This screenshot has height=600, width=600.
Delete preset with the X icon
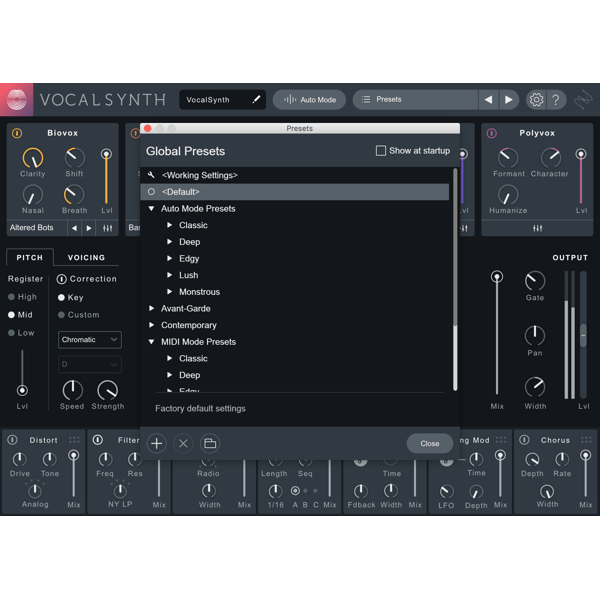tap(183, 443)
